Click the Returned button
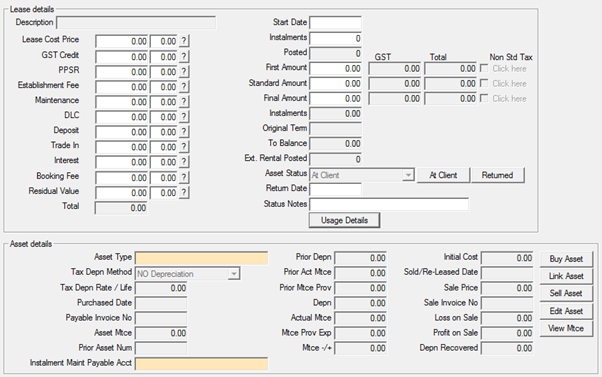Viewport: 602px width, 377px height. point(497,175)
